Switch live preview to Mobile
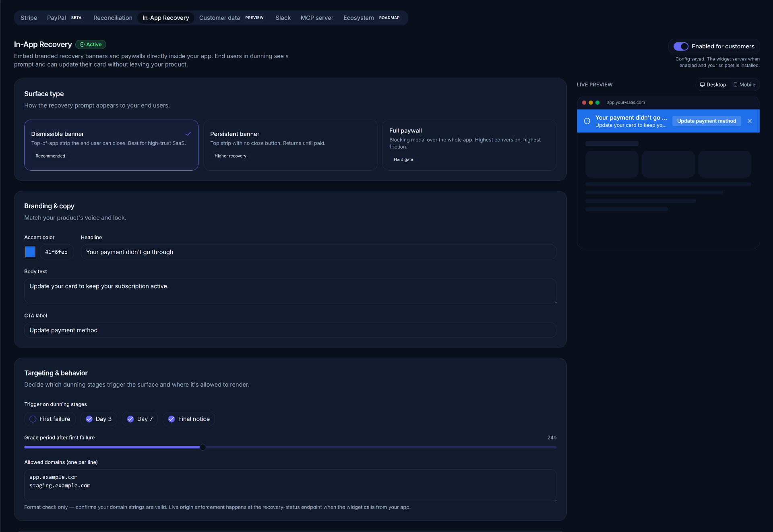Viewport: 773px width, 532px height. tap(744, 85)
